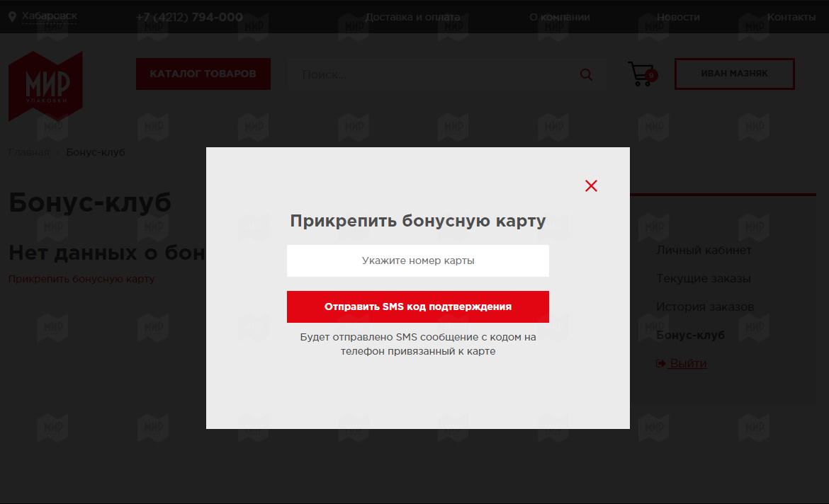Screen dimensions: 829x504
Task: Click the card number input field
Action: pyautogui.click(x=417, y=260)
